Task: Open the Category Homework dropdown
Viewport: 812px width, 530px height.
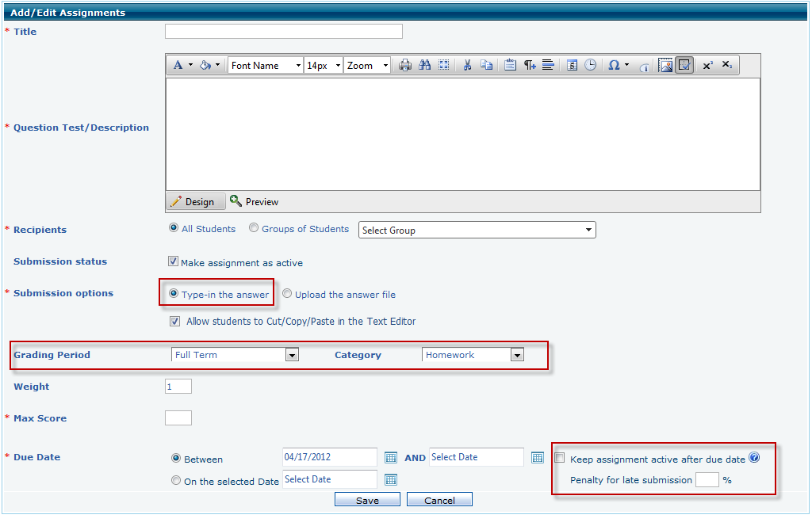Action: pyautogui.click(x=517, y=355)
